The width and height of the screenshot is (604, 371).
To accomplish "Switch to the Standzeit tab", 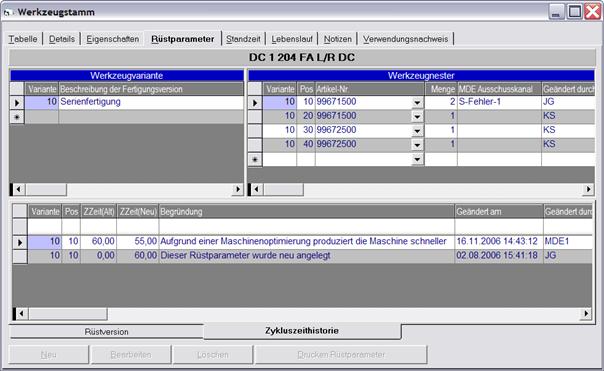I will tap(243, 39).
